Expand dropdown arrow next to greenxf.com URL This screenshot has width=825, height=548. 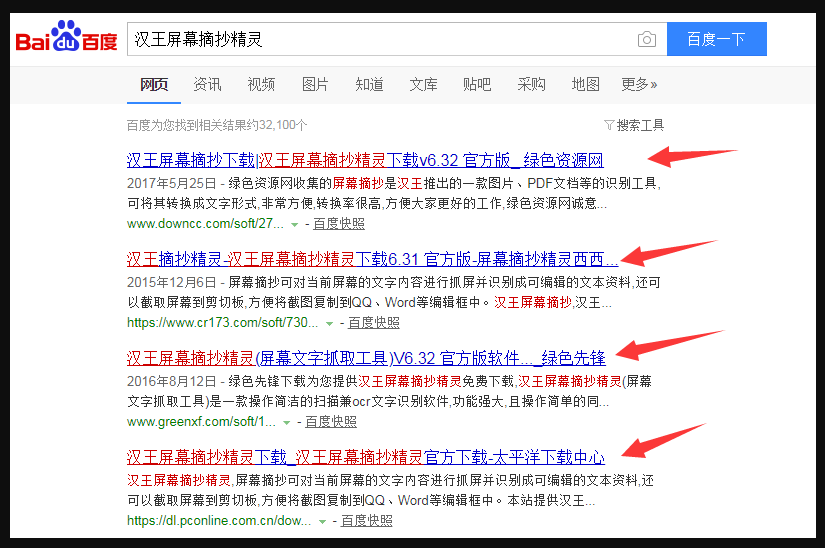click(x=287, y=423)
